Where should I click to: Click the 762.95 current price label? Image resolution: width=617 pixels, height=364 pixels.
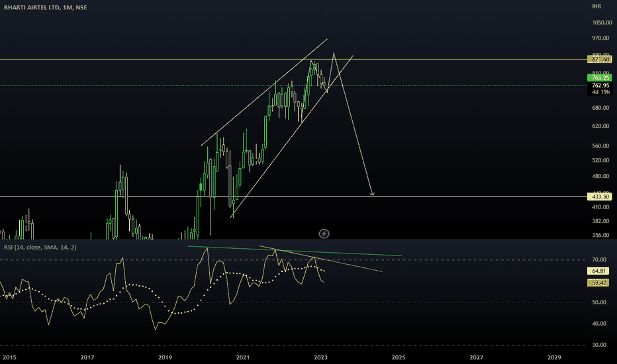600,85
